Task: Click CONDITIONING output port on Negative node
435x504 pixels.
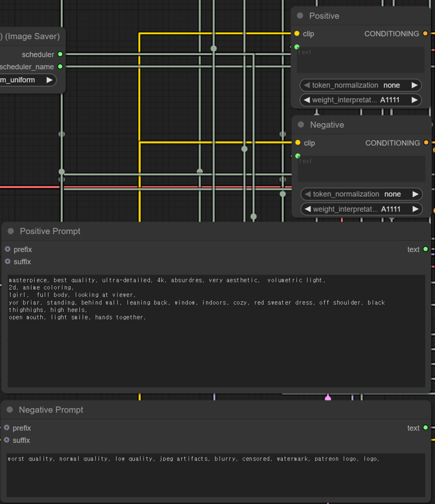Action: (426, 143)
